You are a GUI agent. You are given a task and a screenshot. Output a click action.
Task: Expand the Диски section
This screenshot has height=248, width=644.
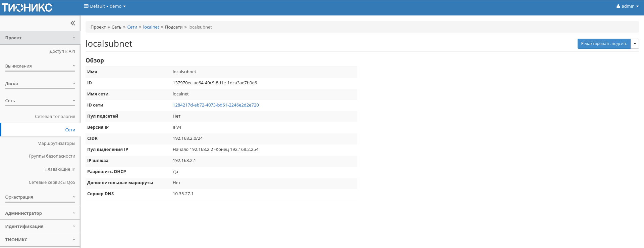click(x=40, y=84)
